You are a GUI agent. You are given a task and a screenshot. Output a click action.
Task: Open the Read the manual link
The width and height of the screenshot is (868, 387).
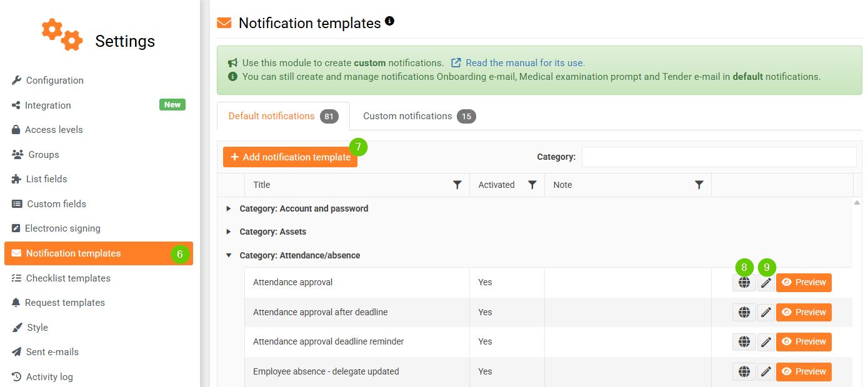525,63
